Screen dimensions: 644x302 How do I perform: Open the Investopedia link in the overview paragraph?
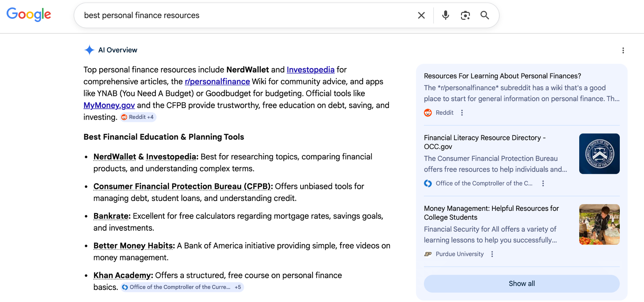[x=310, y=69]
